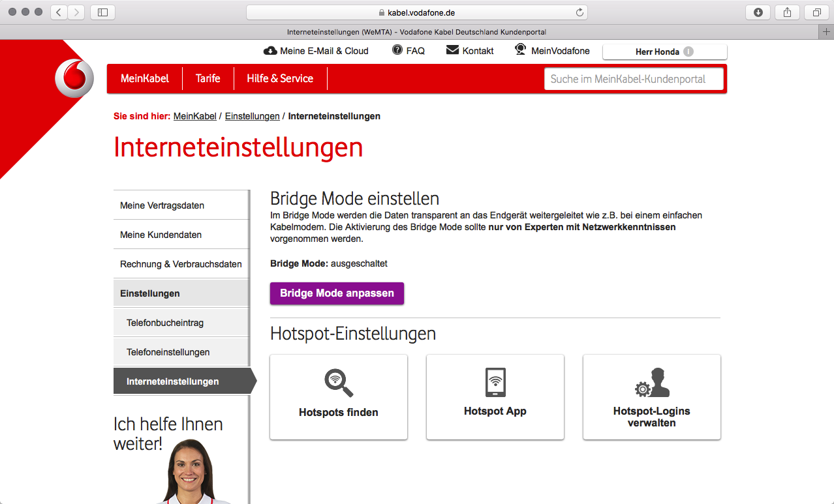Screen dimensions: 834x504
Task: Select Einstellungen in the sidebar
Action: tap(181, 293)
